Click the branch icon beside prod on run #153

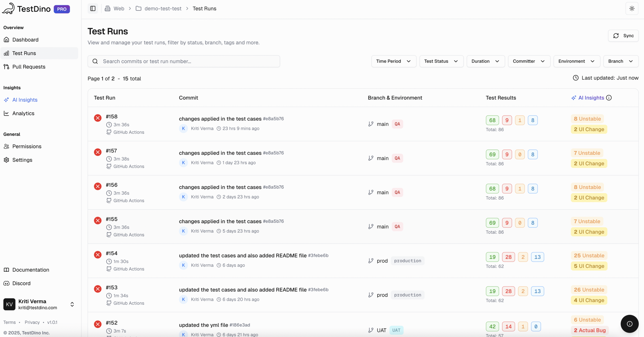pyautogui.click(x=371, y=295)
